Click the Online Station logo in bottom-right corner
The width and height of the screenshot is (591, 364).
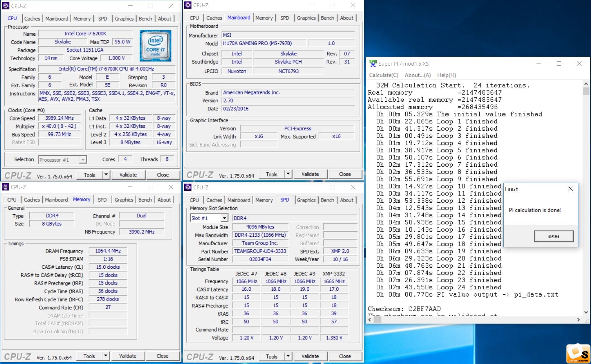pos(578,354)
